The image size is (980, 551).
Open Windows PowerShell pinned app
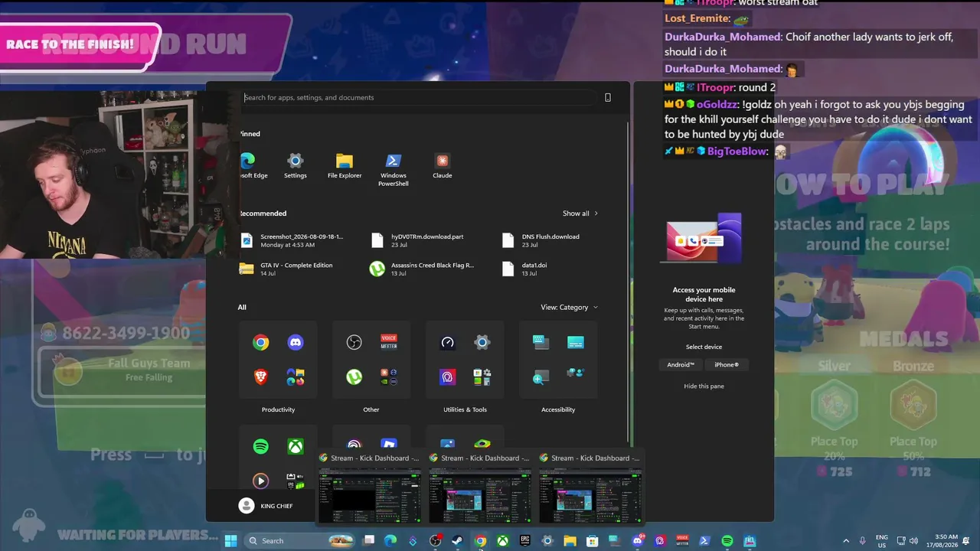394,169
